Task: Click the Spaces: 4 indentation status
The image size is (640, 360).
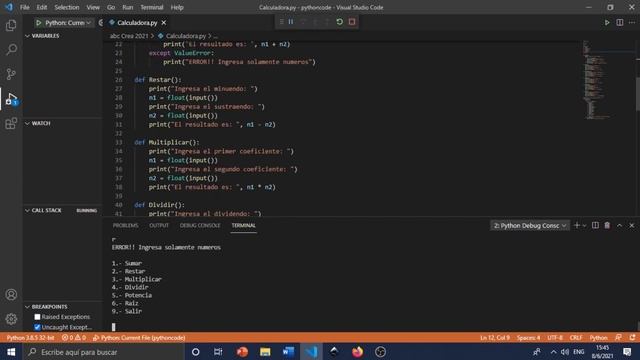Action: pos(528,338)
